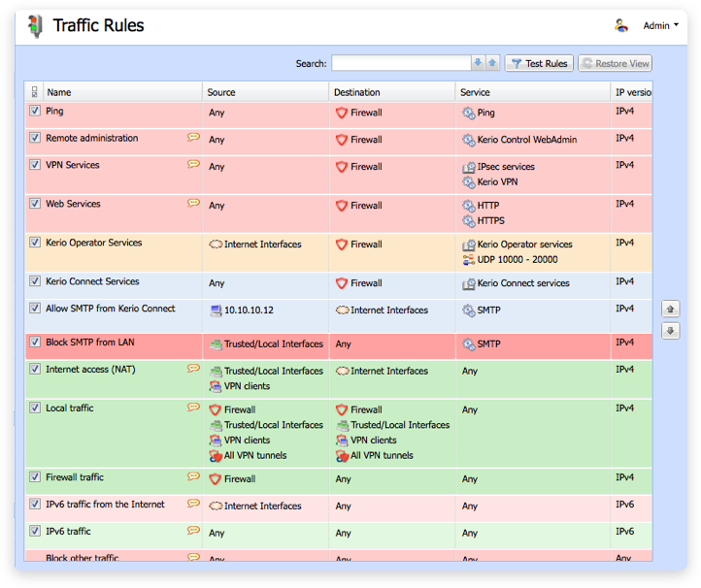Image resolution: width=701 pixels, height=588 pixels.
Task: Move selected rule up with arrow button
Action: (x=670, y=309)
